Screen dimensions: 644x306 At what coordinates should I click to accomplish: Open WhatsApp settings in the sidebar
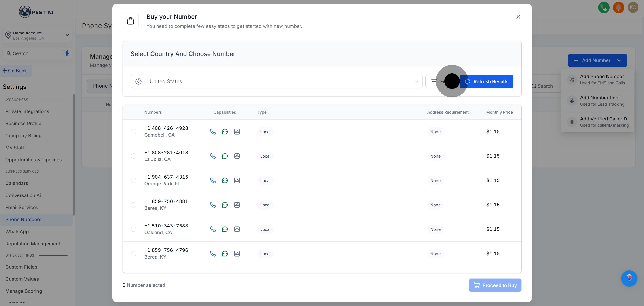click(x=17, y=232)
